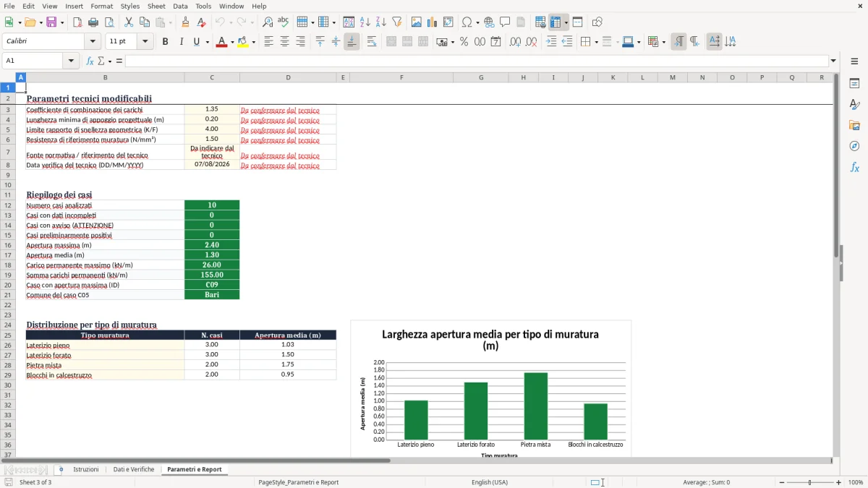Screen dimensions: 868x488
Task: Switch to the Dati e Verifiche tab
Action: coord(134,470)
